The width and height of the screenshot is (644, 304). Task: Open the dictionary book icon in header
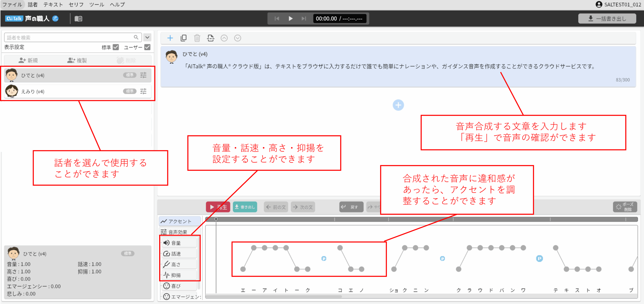78,19
